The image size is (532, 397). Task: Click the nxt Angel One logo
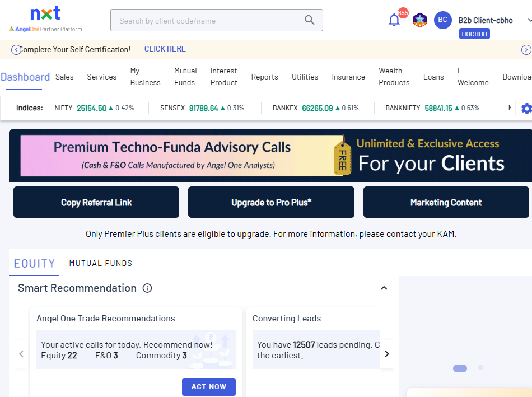point(45,20)
